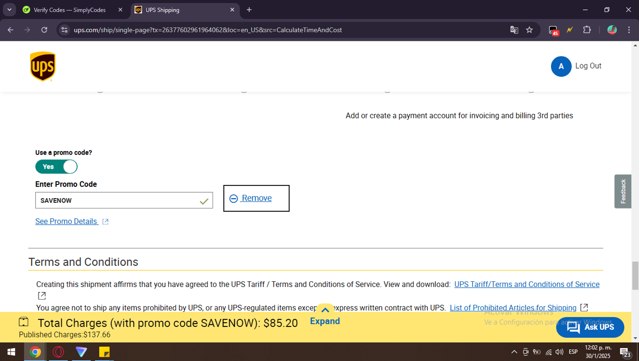Open Chrome from the taskbar
The image size is (640, 361).
pos(35,352)
